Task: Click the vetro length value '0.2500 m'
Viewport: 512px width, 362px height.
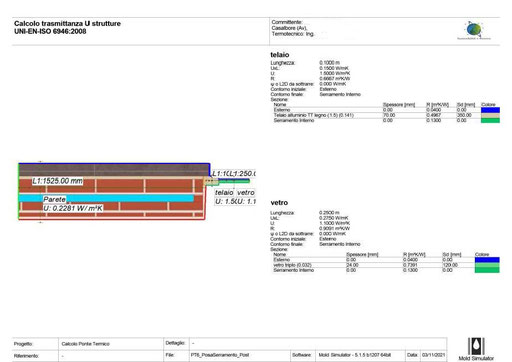Action: (x=329, y=213)
